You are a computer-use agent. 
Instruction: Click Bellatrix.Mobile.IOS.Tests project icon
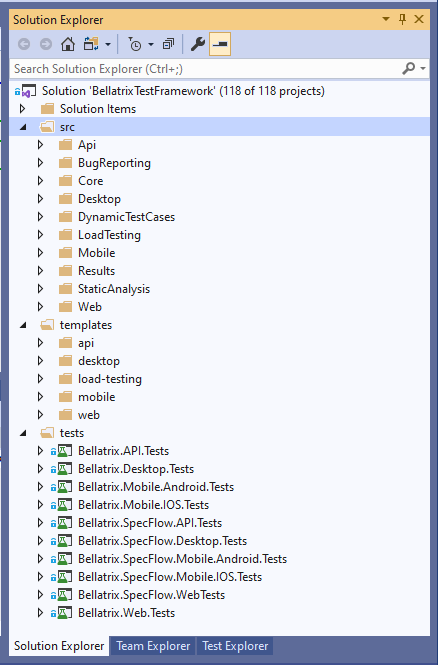[x=64, y=505]
